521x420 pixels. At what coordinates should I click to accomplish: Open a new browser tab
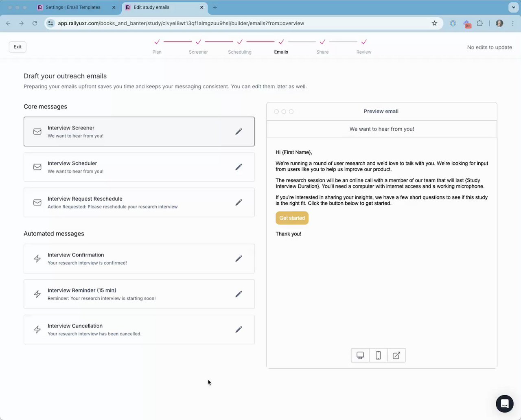click(215, 7)
